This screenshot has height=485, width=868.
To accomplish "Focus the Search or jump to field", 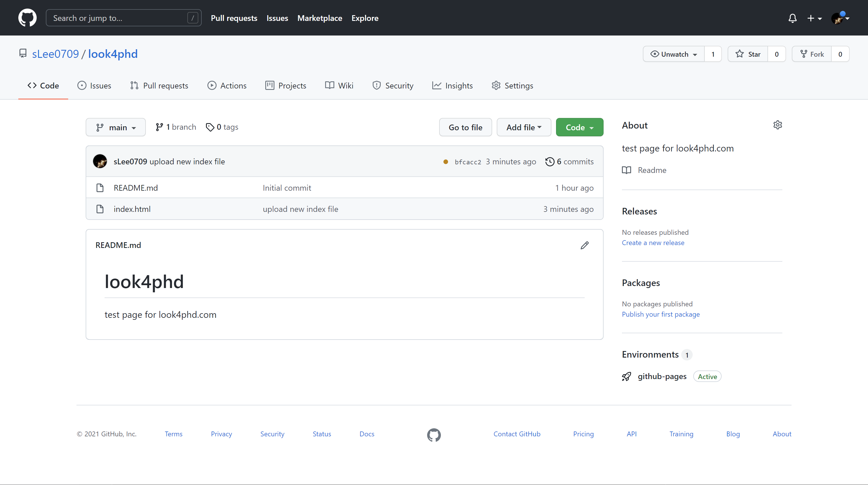I will pos(124,18).
